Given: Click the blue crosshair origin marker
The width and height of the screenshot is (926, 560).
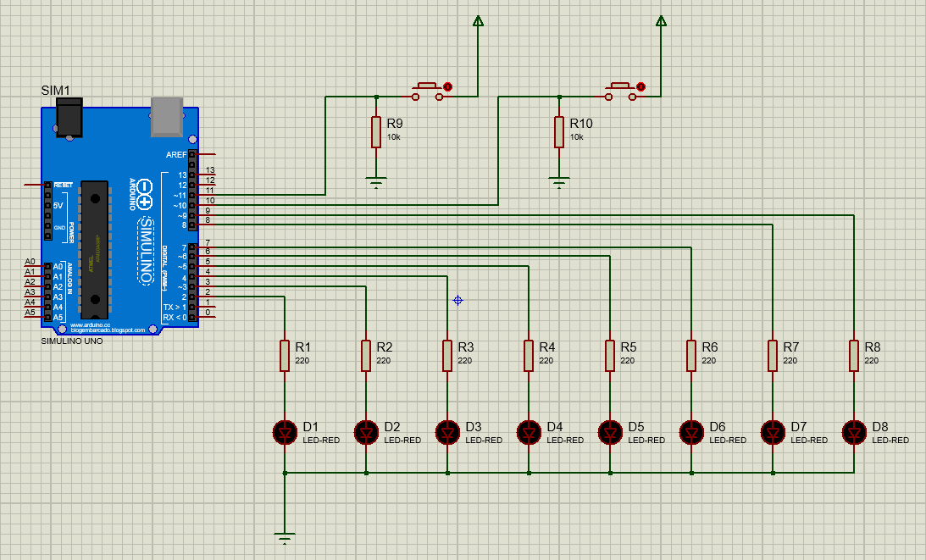Looking at the screenshot, I should pos(457,299).
